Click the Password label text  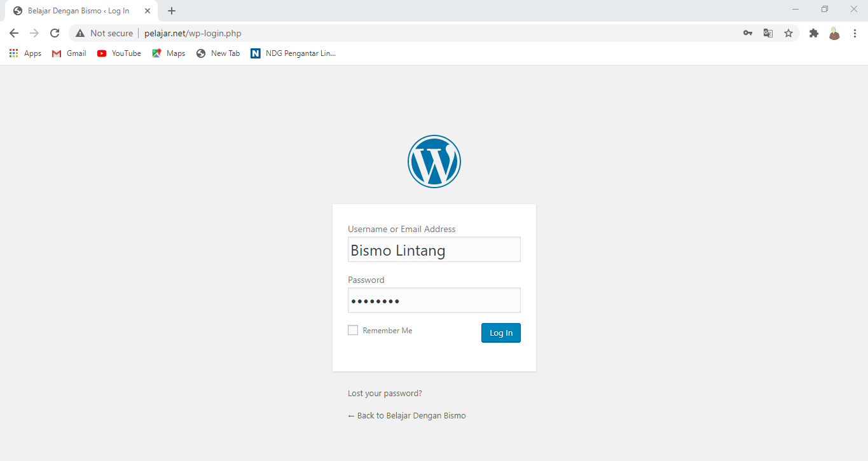tap(366, 280)
